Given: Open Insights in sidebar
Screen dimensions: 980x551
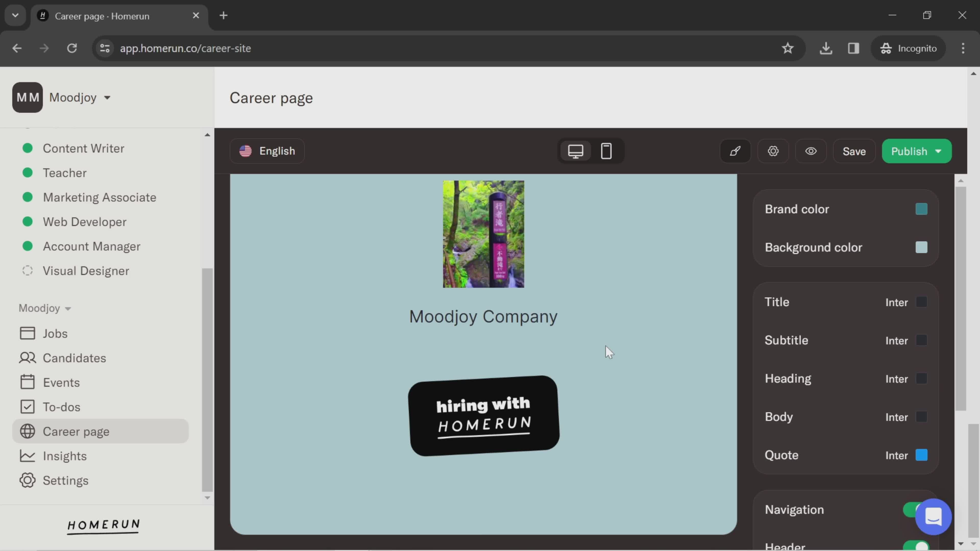Looking at the screenshot, I should tap(101, 456).
